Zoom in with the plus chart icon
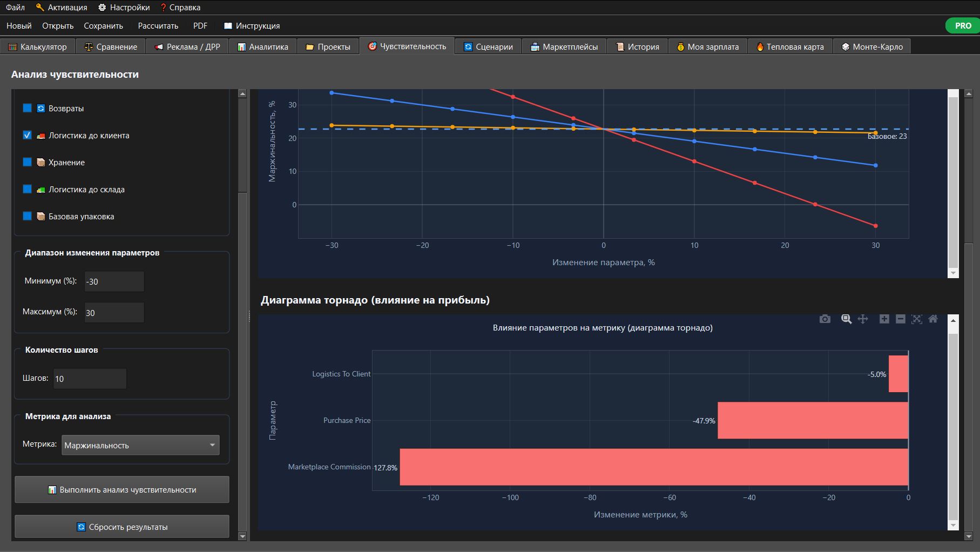Image resolution: width=980 pixels, height=552 pixels. 884,319
